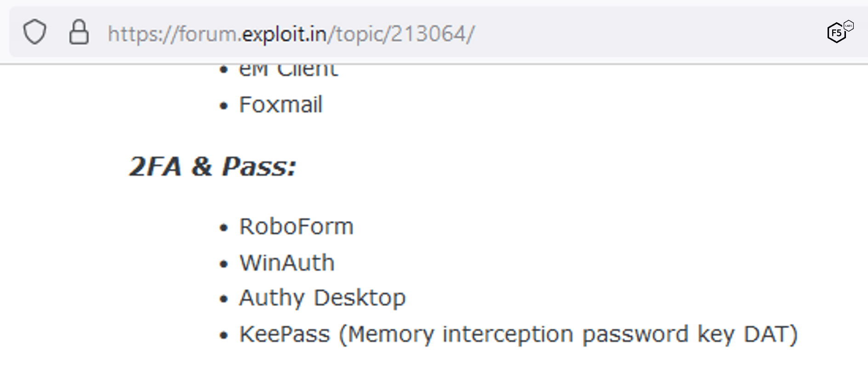Open site info via padlock icon
Screen dimensions: 868x383
(79, 32)
